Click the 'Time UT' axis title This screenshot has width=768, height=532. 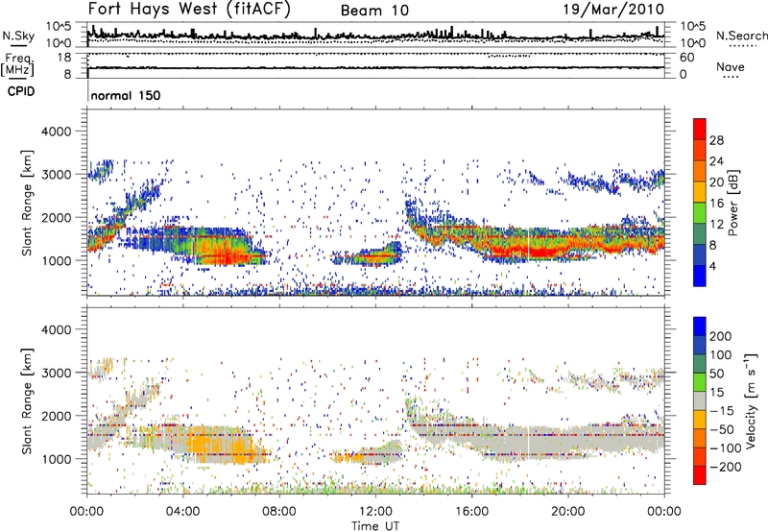(x=375, y=525)
